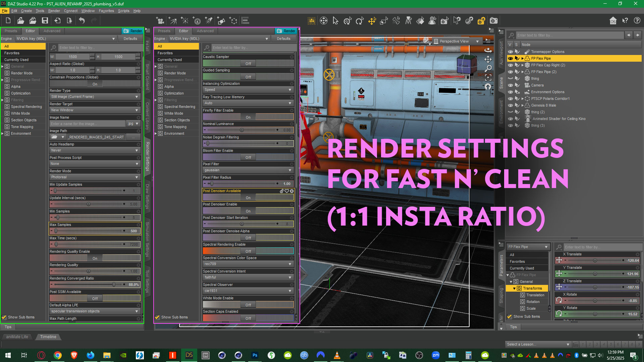Viewport: 644px width, 362px height.
Task: Click the Tips button below left panel
Action: click(x=8, y=327)
